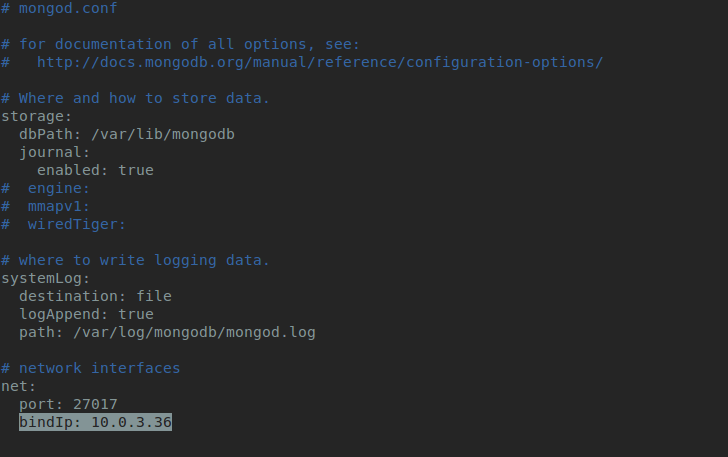The width and height of the screenshot is (728, 457).
Task: Click the 'enabled: true' line
Action: (x=95, y=170)
